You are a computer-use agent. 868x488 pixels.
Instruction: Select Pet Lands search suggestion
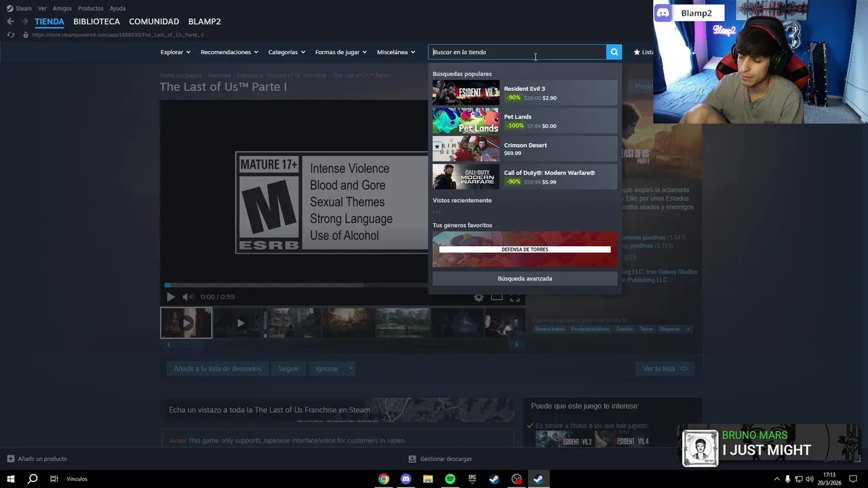tap(525, 121)
